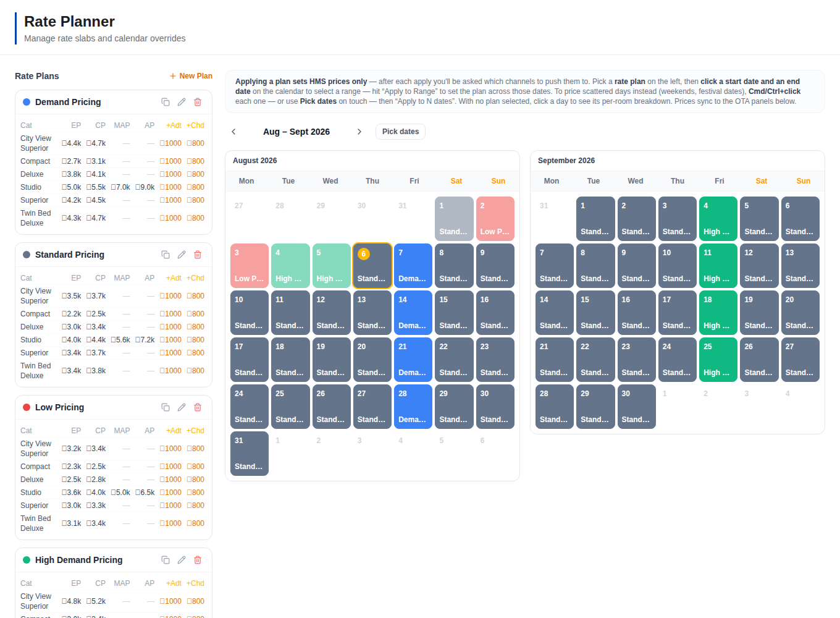Select August 2 Low Pricing day
Screen dimensions: 840x618
(495, 219)
